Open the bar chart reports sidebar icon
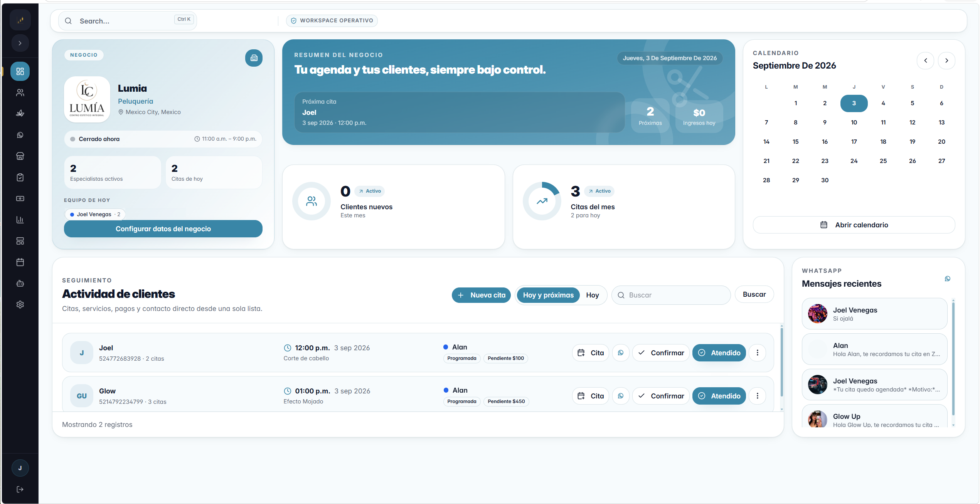 tap(20, 220)
